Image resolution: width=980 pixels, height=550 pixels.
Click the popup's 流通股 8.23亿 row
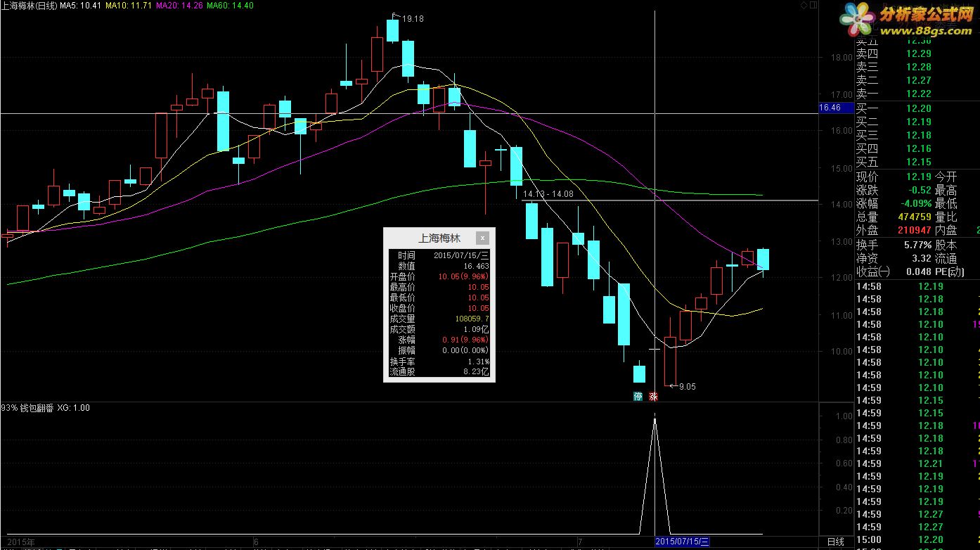tap(439, 372)
